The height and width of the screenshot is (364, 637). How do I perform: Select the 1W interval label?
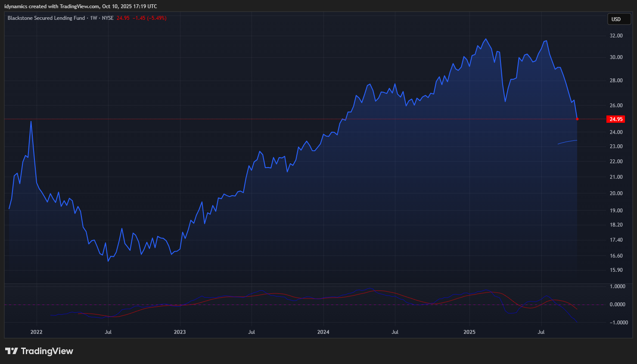[x=93, y=18]
